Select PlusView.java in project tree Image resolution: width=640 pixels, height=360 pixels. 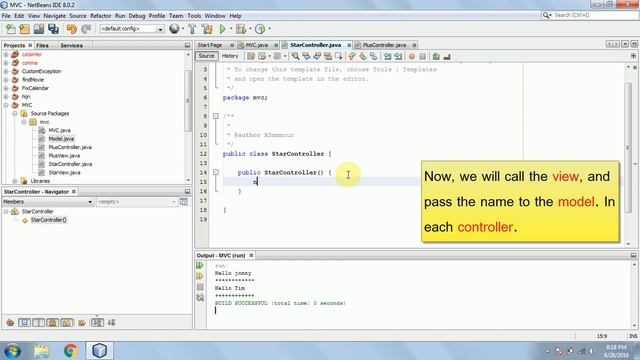point(64,156)
